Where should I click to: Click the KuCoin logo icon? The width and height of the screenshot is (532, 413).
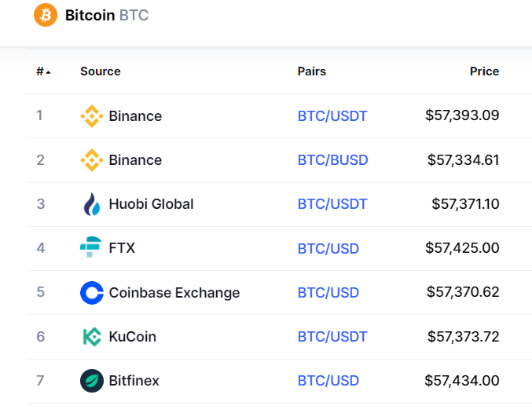92,337
